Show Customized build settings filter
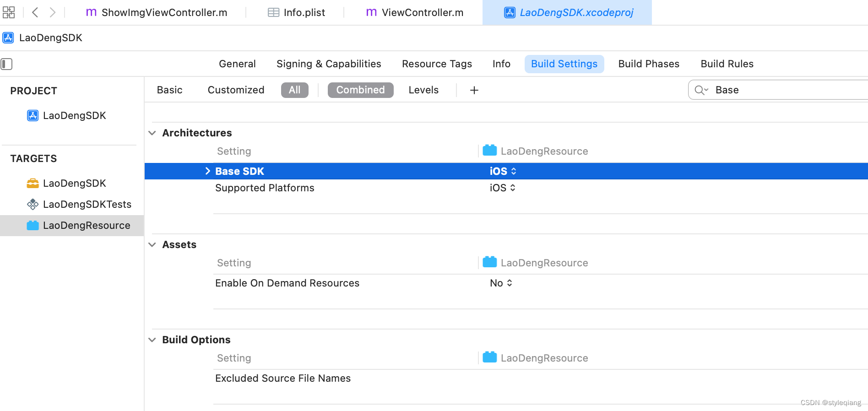Image resolution: width=868 pixels, height=411 pixels. (236, 90)
